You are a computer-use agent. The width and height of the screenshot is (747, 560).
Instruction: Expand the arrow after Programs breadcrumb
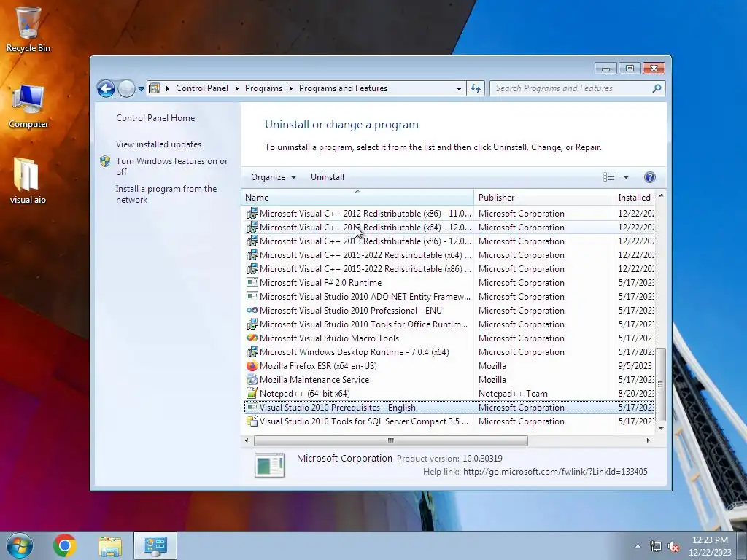point(290,88)
